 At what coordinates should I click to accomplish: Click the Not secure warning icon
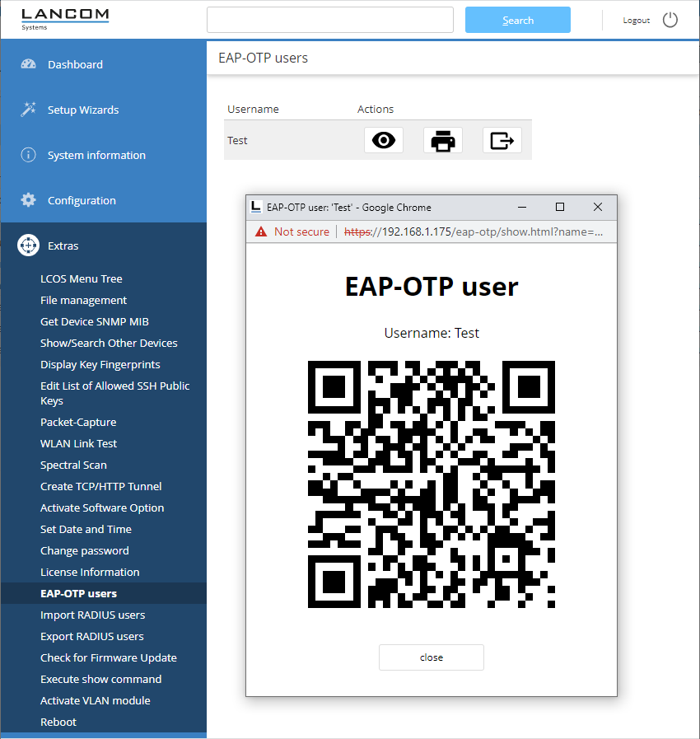(x=261, y=232)
